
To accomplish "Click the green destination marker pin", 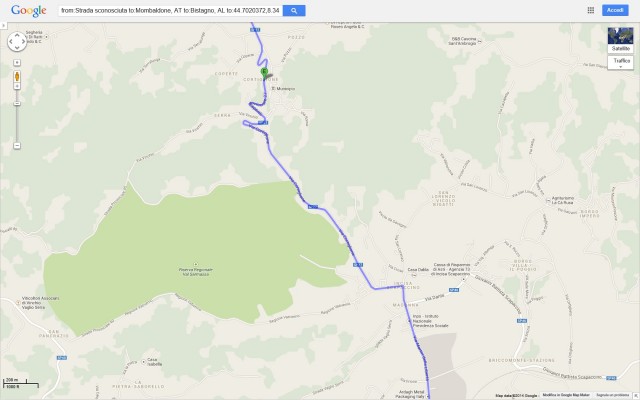I will tap(264, 73).
